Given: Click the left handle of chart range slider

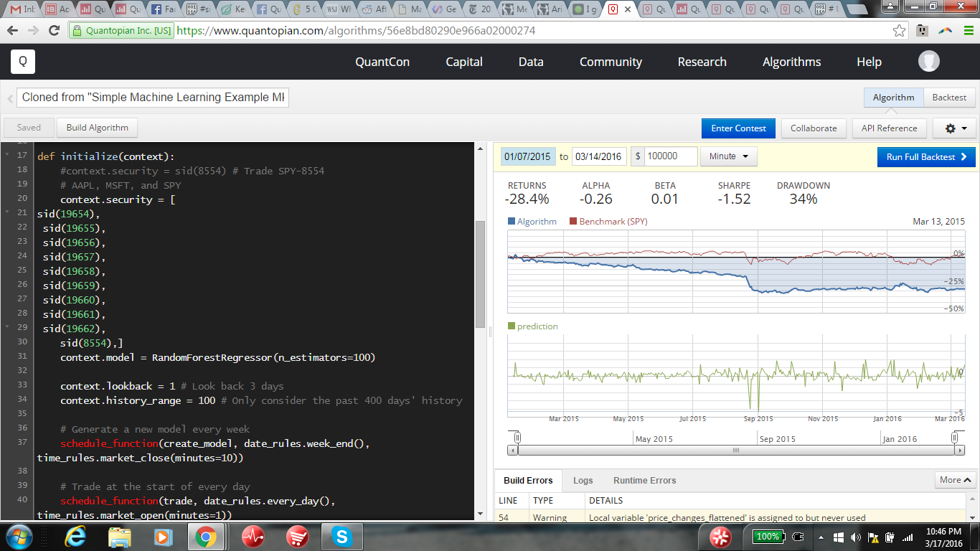Looking at the screenshot, I should (x=517, y=438).
